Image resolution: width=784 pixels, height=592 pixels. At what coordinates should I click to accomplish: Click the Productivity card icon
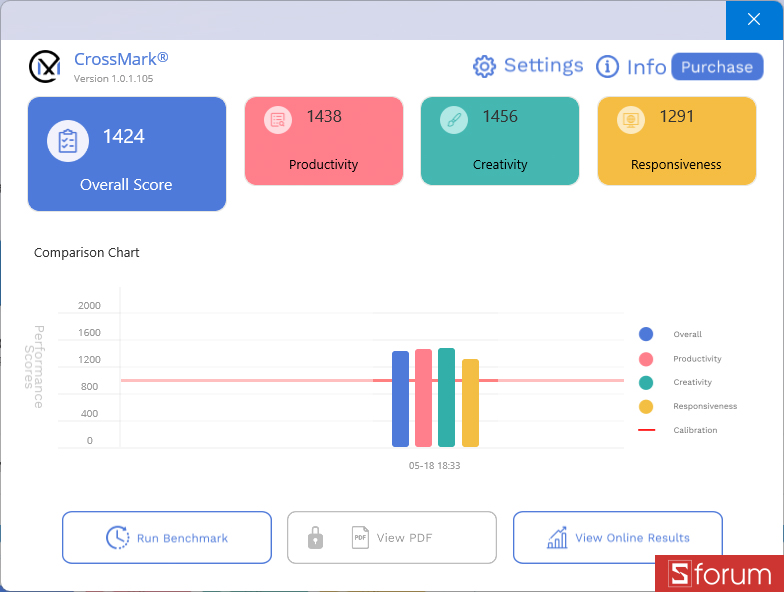pos(278,120)
